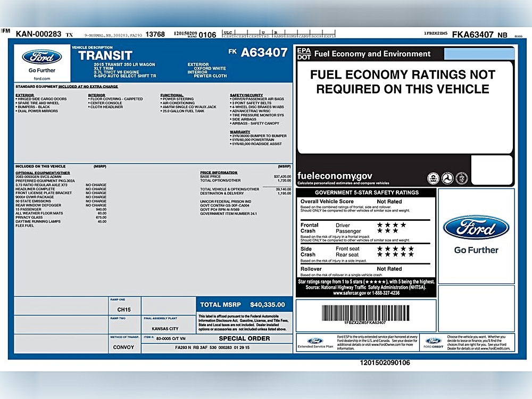Click the VIN barcode
The height and width of the screenshot is (399, 532).
point(365,313)
